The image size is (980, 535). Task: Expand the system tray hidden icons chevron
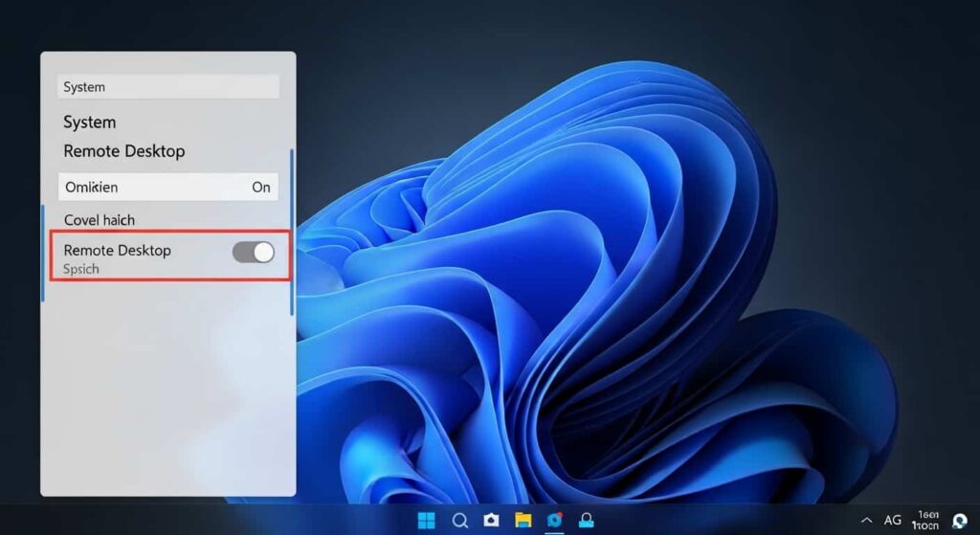tap(867, 520)
